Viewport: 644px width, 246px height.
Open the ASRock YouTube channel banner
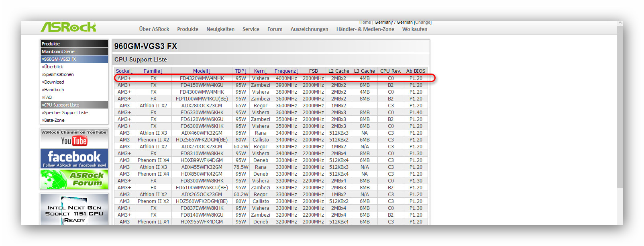point(74,138)
